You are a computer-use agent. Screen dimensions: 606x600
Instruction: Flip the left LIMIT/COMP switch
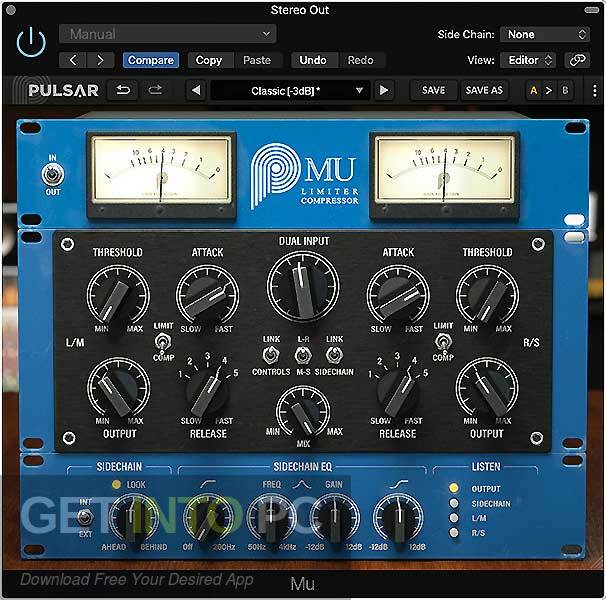[x=163, y=342]
